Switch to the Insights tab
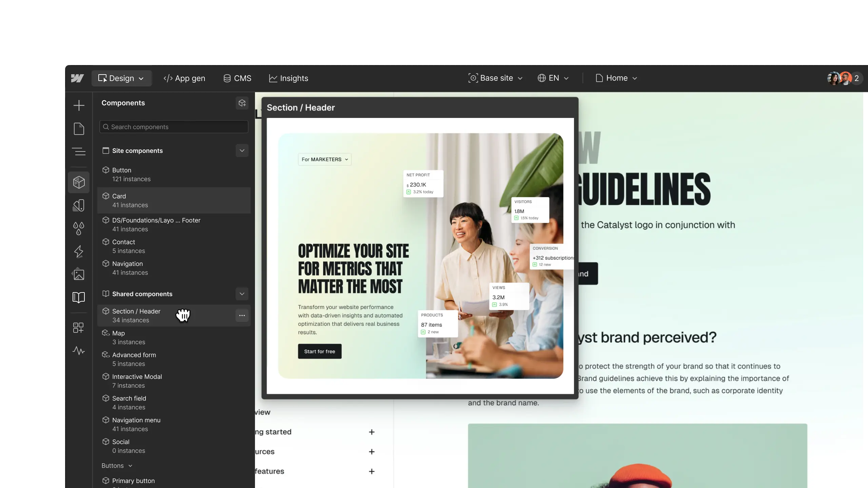Screen dimensions: 868x488 [x=289, y=78]
